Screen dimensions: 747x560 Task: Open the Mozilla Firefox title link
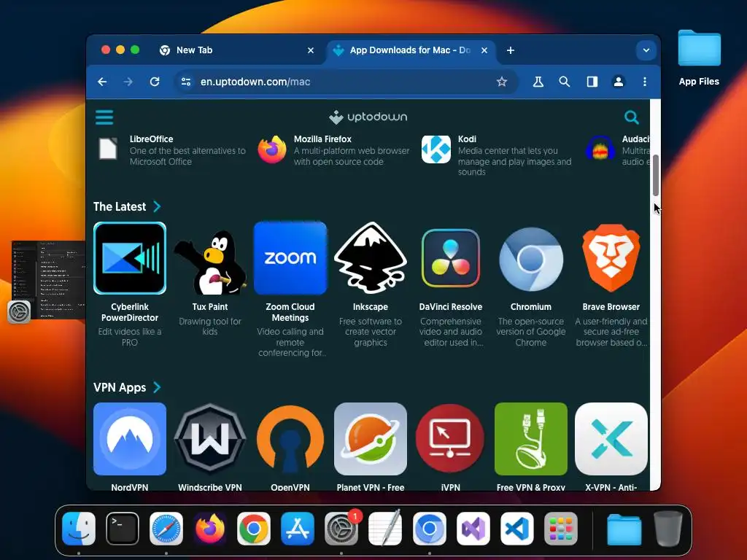322,139
